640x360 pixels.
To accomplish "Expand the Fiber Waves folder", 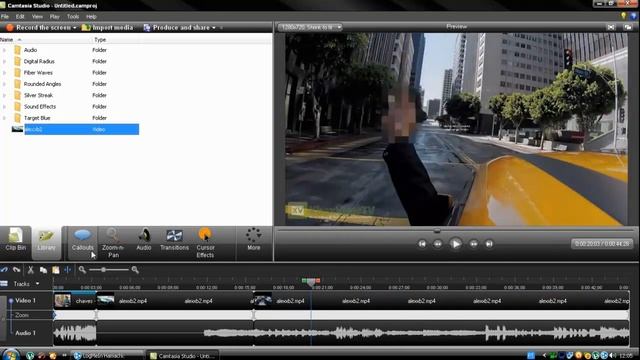I will point(4,73).
